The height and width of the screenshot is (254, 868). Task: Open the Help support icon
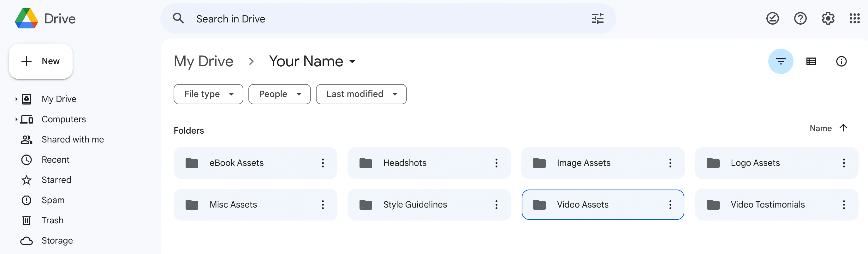pyautogui.click(x=800, y=19)
